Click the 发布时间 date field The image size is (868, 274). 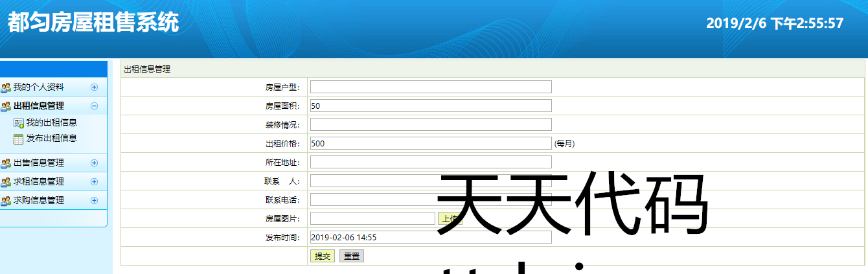tap(431, 238)
